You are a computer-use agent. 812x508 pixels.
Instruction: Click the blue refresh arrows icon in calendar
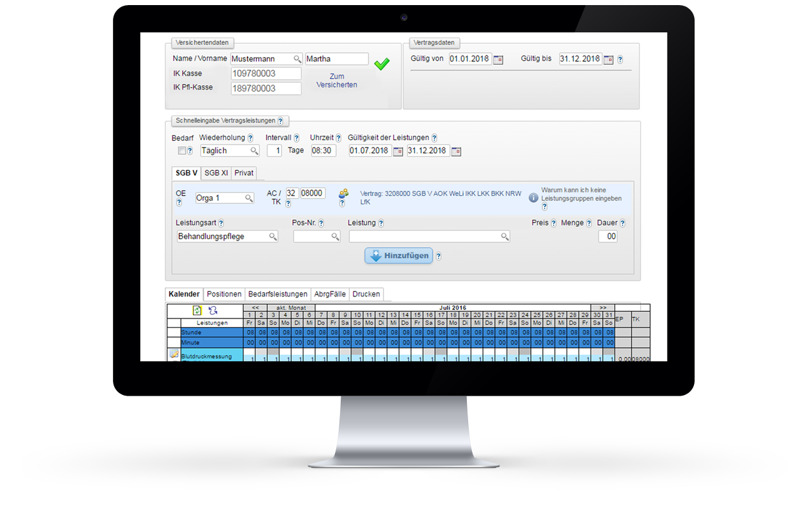point(213,311)
